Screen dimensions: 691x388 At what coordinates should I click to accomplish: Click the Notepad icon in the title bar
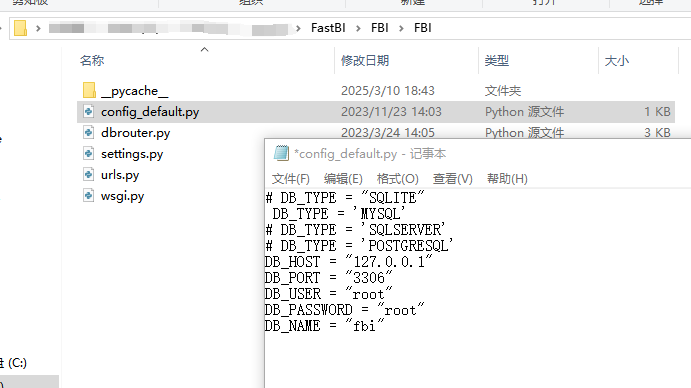(281, 153)
